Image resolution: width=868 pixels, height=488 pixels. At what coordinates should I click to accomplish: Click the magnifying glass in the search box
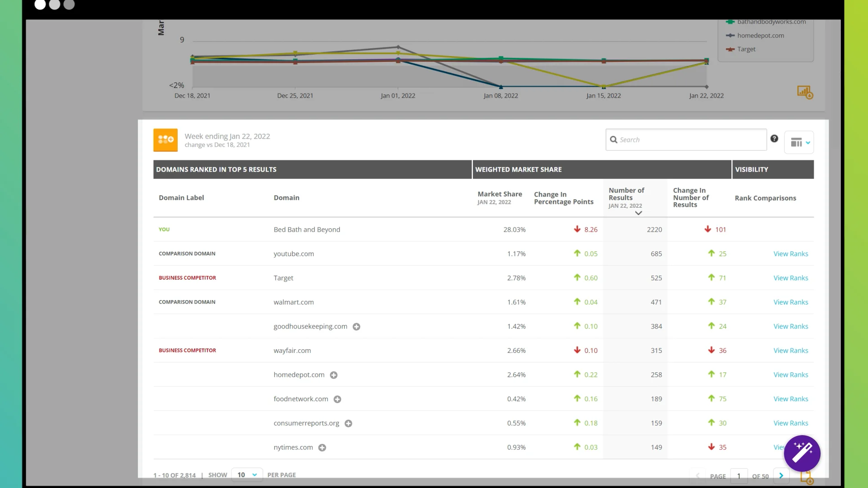tap(614, 140)
